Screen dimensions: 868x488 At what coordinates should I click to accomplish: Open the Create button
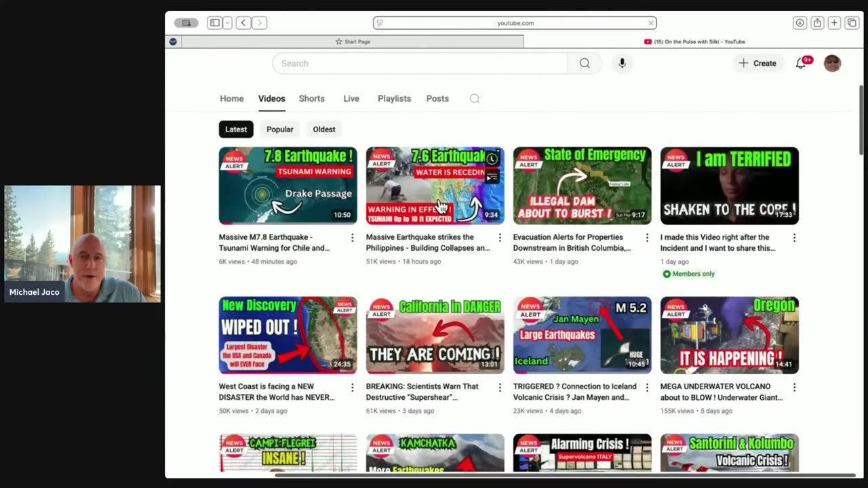pos(757,63)
